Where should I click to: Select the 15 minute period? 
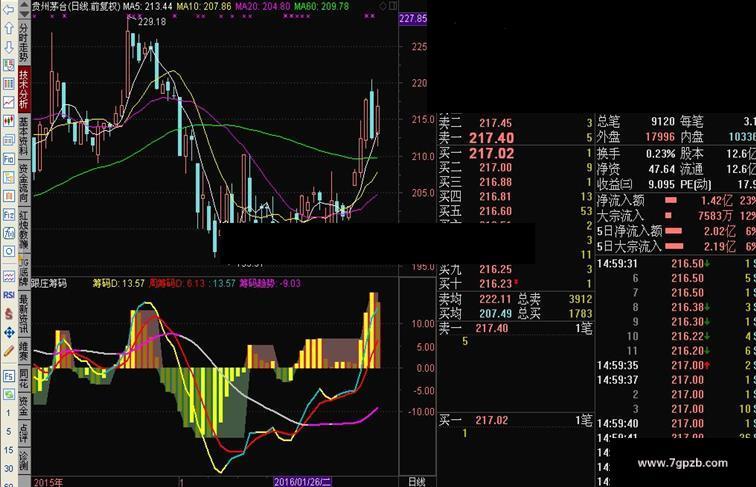tap(8, 450)
